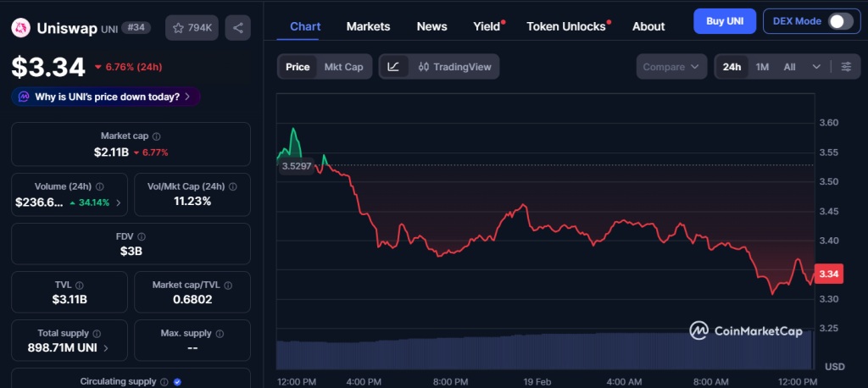
Task: Select the 1M time range
Action: (762, 66)
